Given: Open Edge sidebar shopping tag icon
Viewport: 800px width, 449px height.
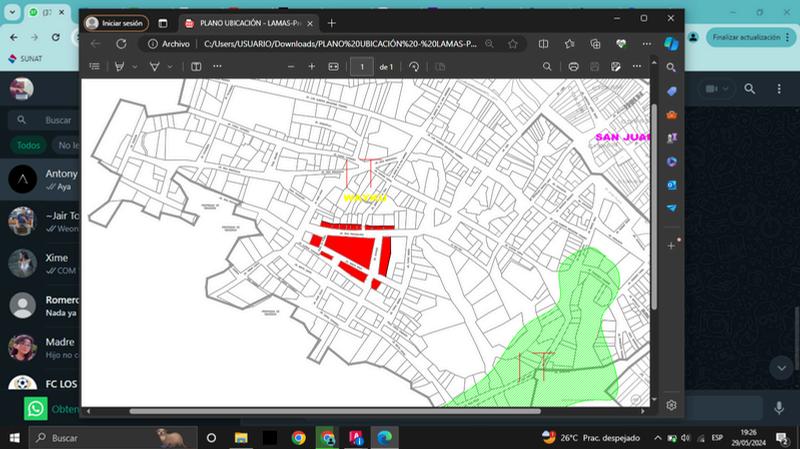Looking at the screenshot, I should pyautogui.click(x=671, y=91).
